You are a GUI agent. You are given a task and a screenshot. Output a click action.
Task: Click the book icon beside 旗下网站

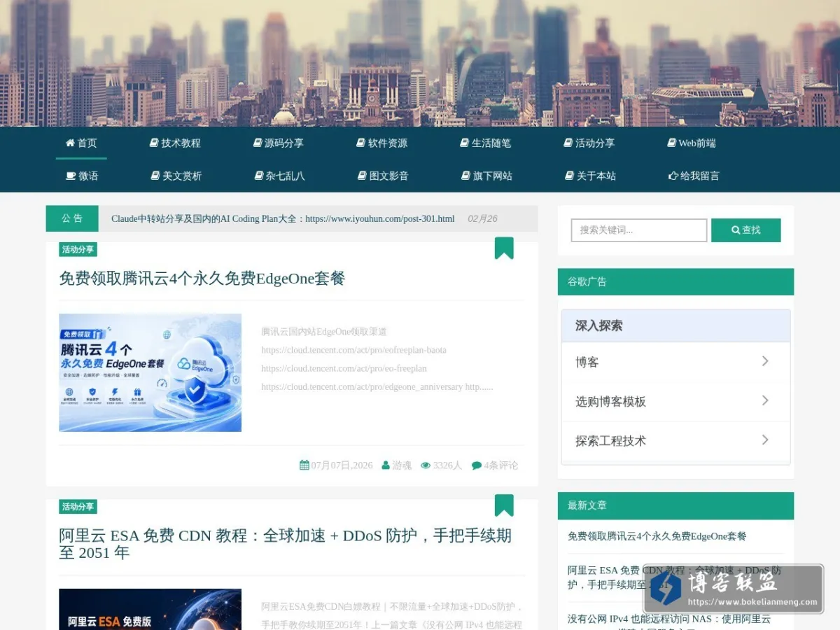tap(466, 176)
